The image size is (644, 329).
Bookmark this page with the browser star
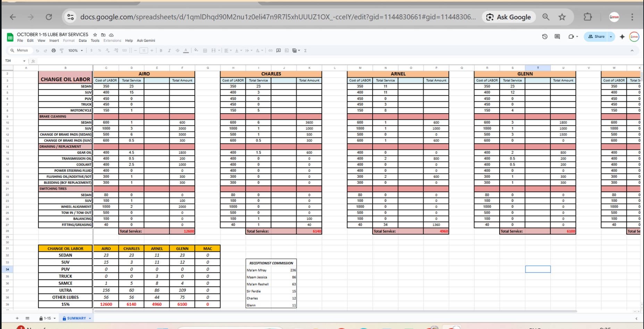tap(562, 17)
